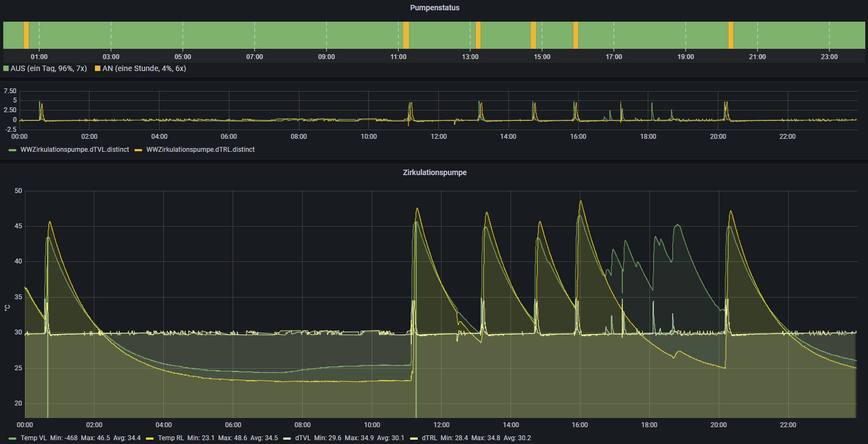Click the 45 y-axis label in Zirkulationspumpe

[x=18, y=226]
